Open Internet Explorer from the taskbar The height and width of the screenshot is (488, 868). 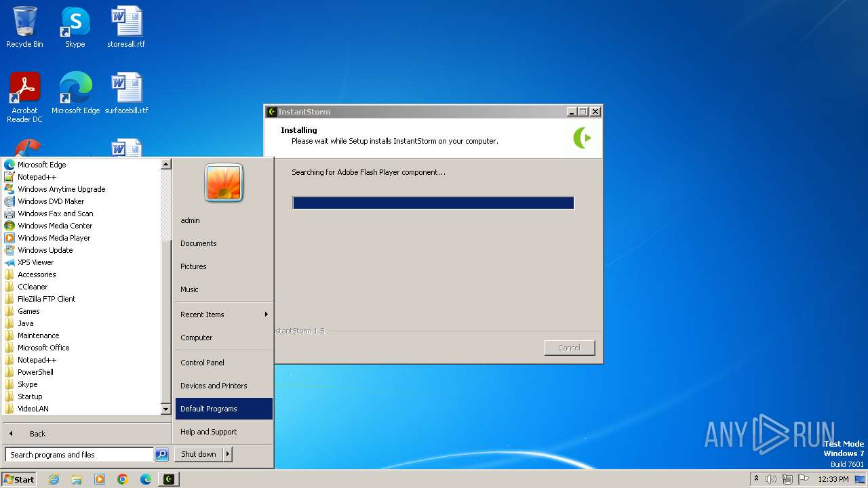coord(54,479)
